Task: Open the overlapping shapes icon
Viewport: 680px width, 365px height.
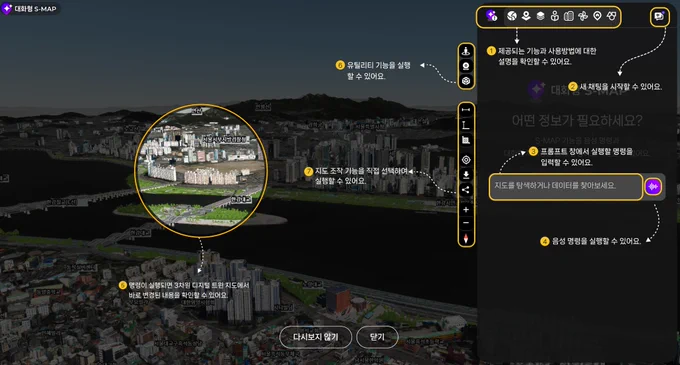Action: click(x=611, y=16)
